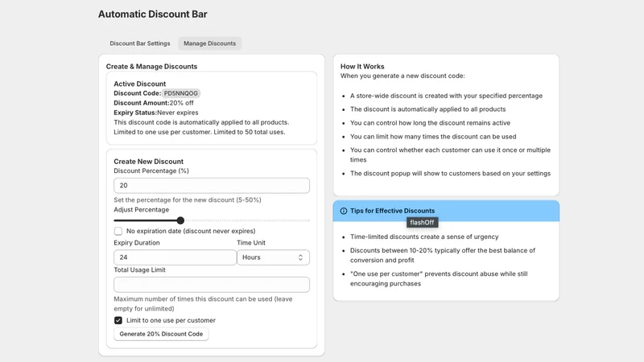Click the Create New Discount heading

pos(149,162)
